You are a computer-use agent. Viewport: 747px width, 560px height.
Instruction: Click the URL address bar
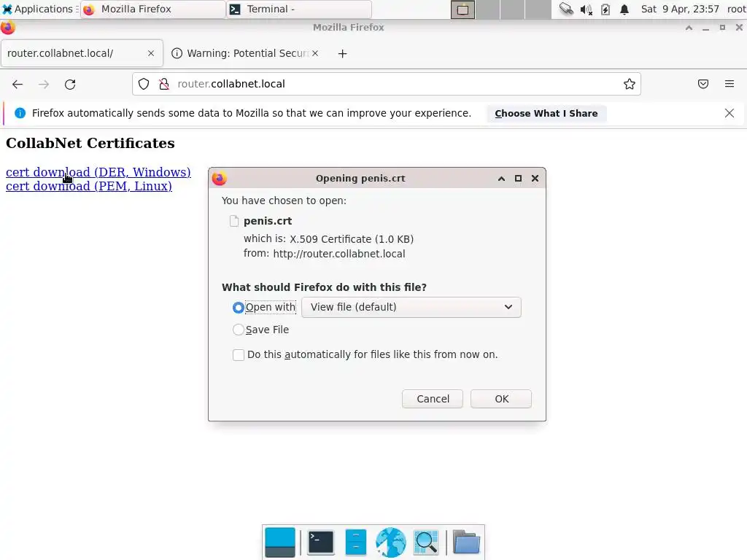tap(386, 85)
